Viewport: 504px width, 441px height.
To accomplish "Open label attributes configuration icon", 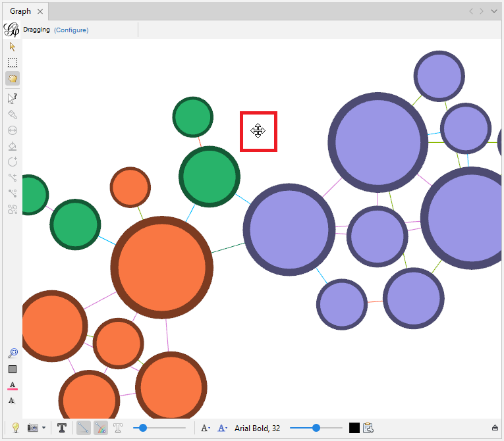I will click(368, 428).
